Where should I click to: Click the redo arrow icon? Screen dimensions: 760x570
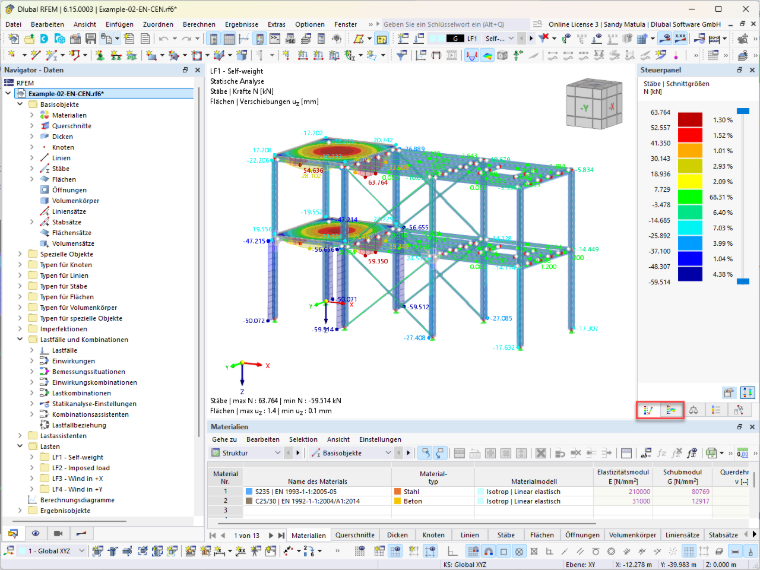(x=187, y=38)
